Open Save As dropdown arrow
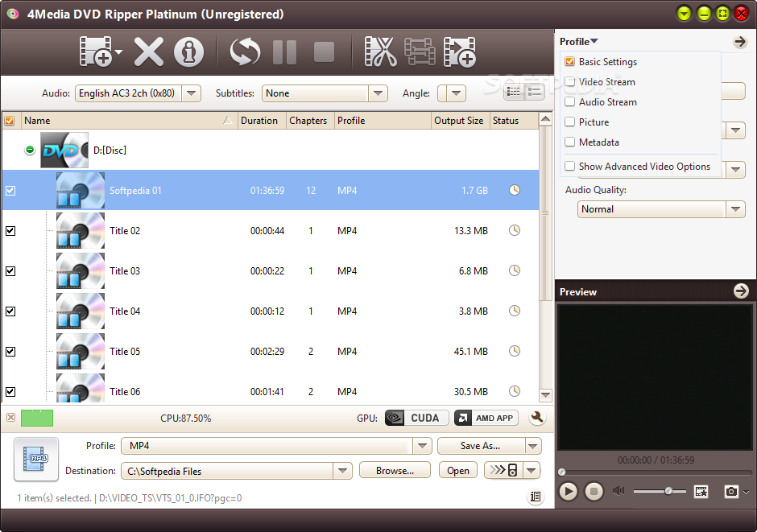757x532 pixels. pyautogui.click(x=533, y=446)
